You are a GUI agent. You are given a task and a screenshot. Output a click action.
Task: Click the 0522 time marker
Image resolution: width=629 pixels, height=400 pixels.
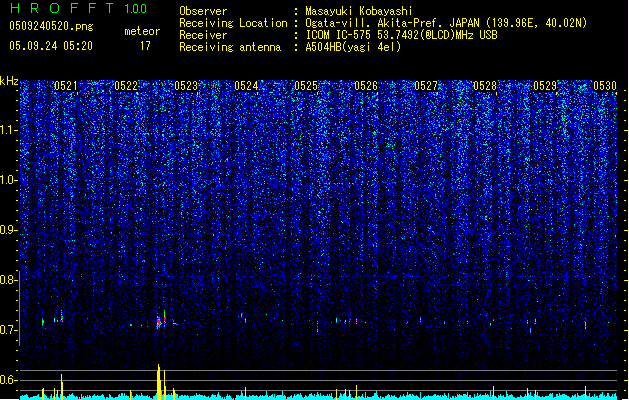tap(126, 86)
